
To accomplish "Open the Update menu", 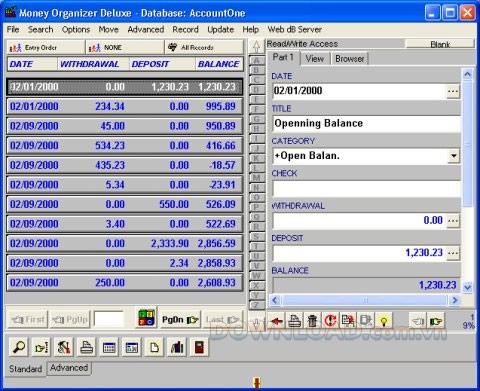I will 221,29.
